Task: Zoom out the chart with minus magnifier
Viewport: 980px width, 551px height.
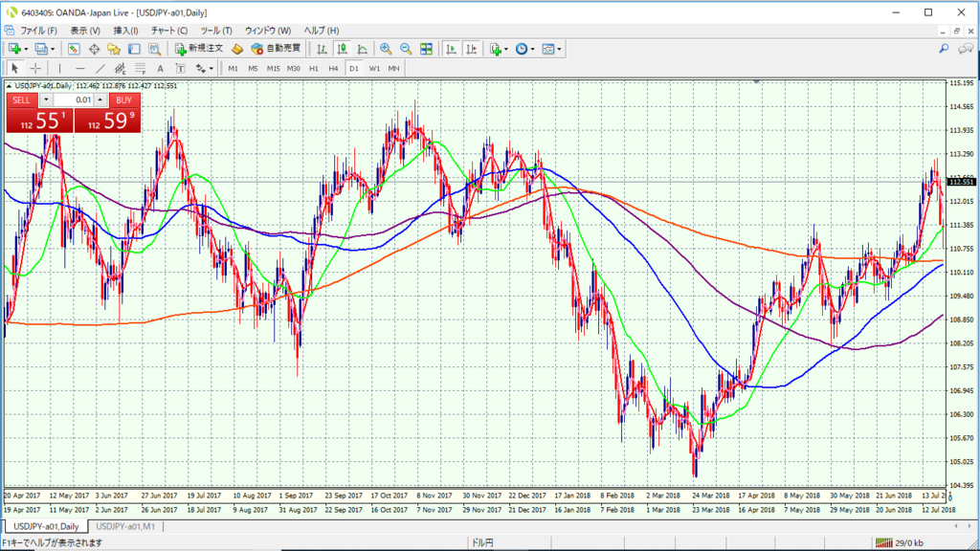Action: coord(406,49)
